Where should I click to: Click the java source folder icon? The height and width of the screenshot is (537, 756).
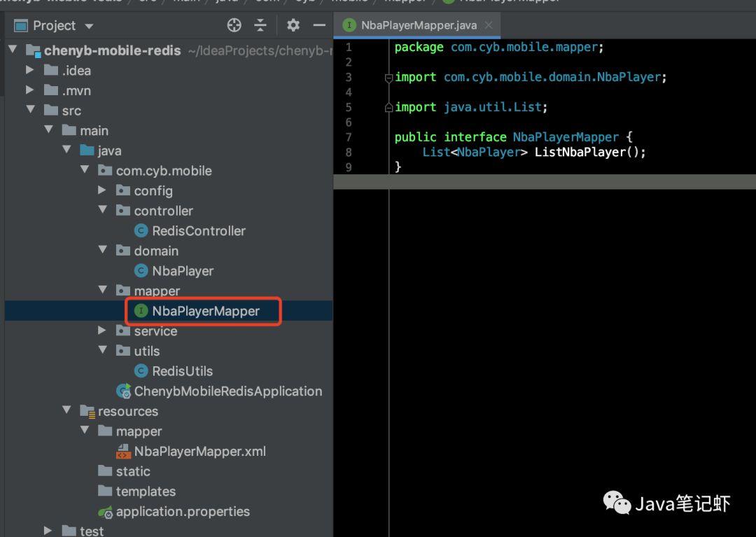87,151
